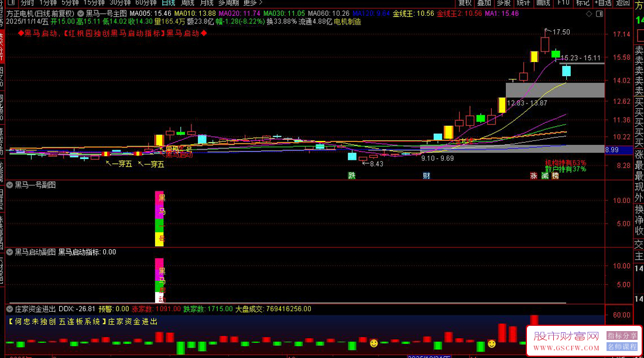The height and width of the screenshot is (358, 644).
Task: Click the 减 marker below chart
Action: point(544,175)
